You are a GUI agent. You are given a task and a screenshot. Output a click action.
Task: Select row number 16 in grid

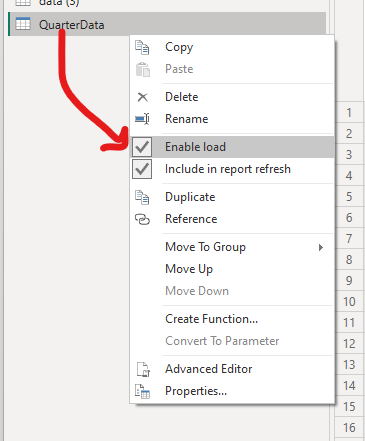click(x=349, y=428)
